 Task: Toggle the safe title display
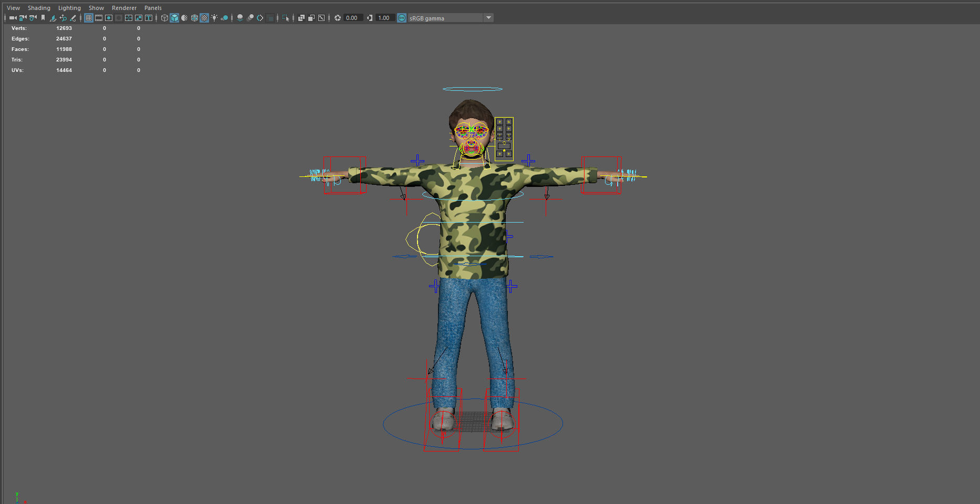[149, 17]
